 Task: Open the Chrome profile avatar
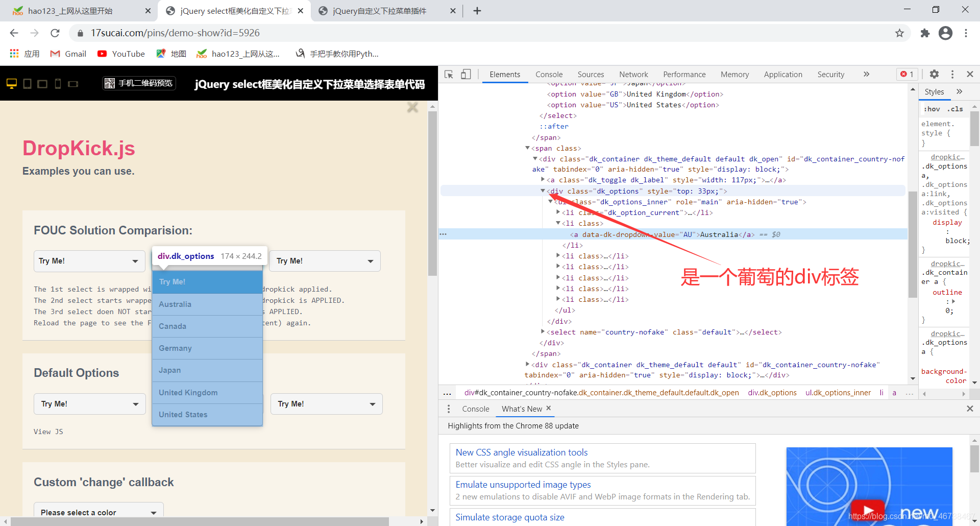pyautogui.click(x=946, y=33)
